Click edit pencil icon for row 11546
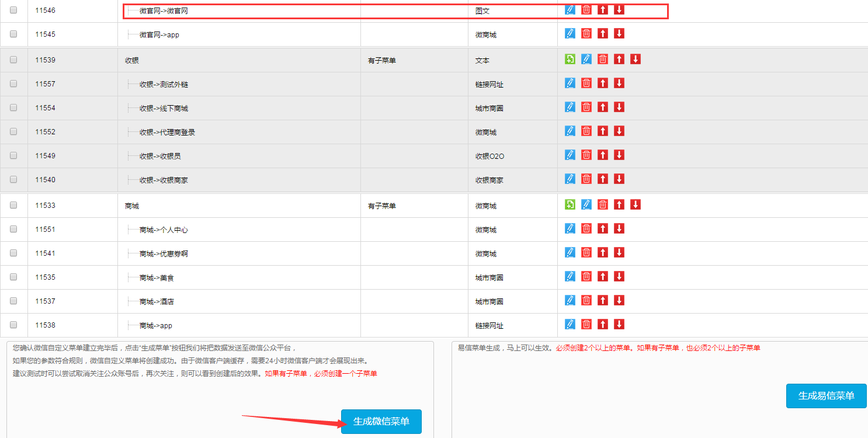The image size is (868, 438). point(570,10)
